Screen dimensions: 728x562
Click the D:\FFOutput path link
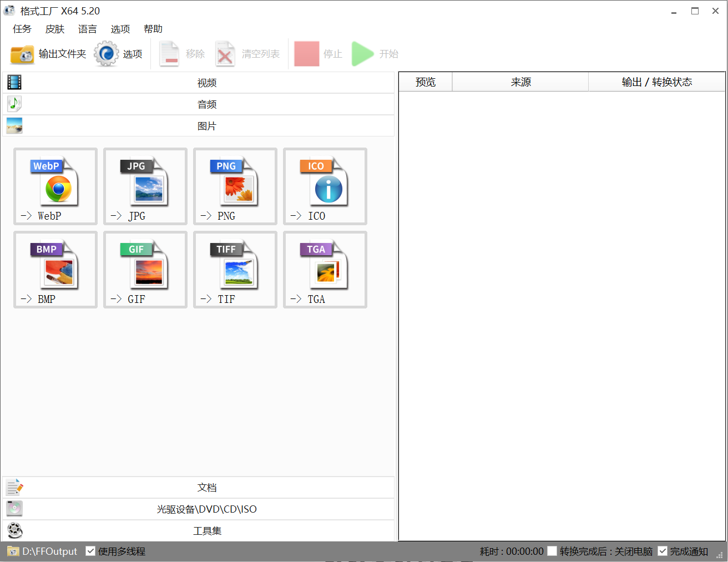click(50, 551)
